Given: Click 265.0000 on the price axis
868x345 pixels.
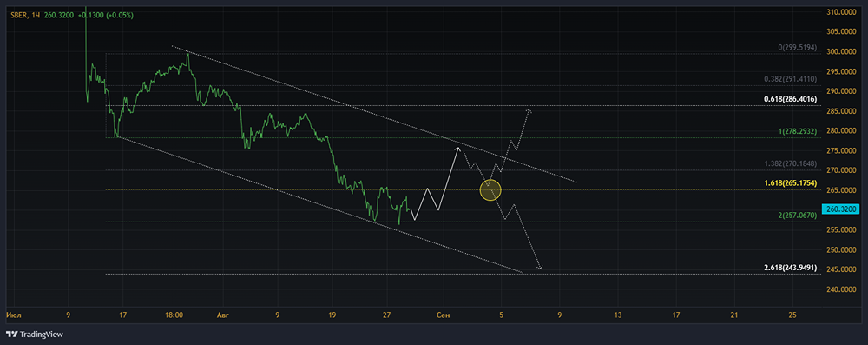Looking at the screenshot, I should (x=841, y=190).
